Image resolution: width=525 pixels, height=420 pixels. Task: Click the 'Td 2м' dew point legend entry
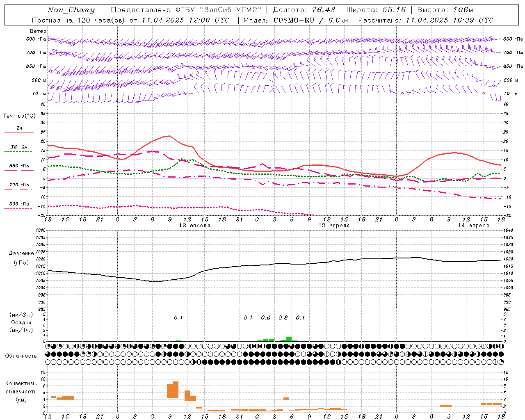(19, 147)
